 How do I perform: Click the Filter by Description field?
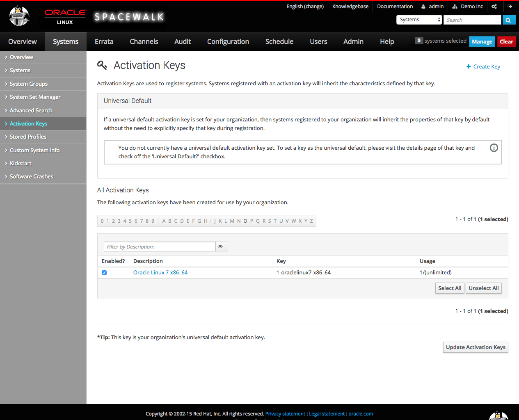(160, 247)
